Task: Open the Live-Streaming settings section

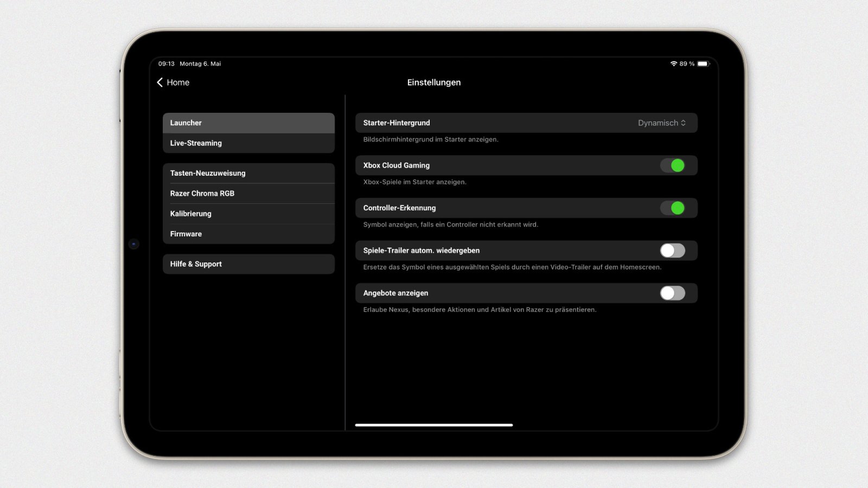Action: point(248,143)
